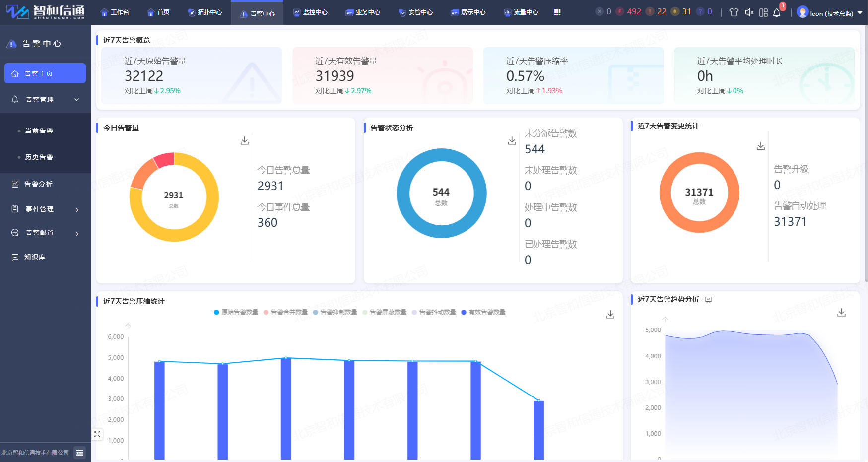Open the 拓扑中心 navigation menu

(x=205, y=12)
